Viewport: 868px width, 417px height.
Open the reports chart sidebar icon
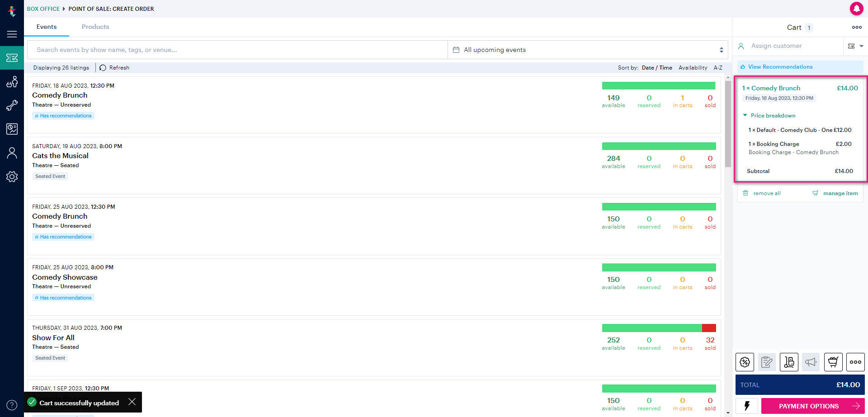tap(12, 129)
